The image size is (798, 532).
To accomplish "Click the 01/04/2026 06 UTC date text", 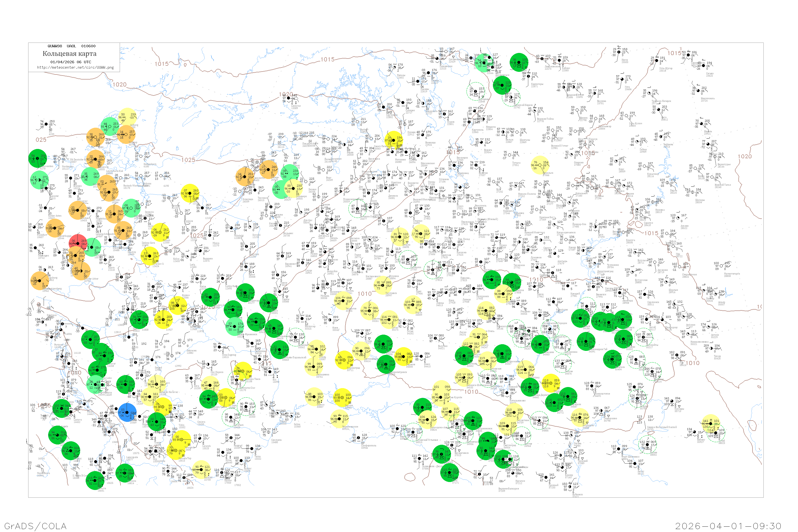I will 70,62.
